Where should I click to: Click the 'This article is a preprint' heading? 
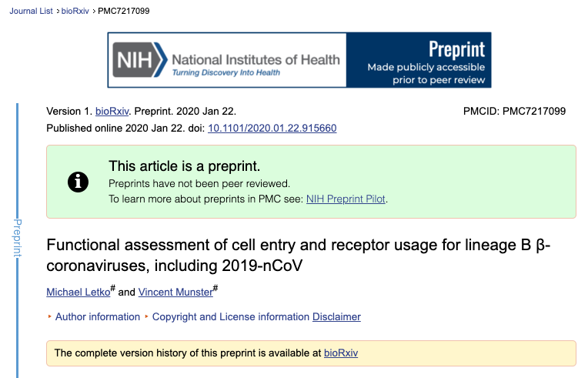pos(184,166)
